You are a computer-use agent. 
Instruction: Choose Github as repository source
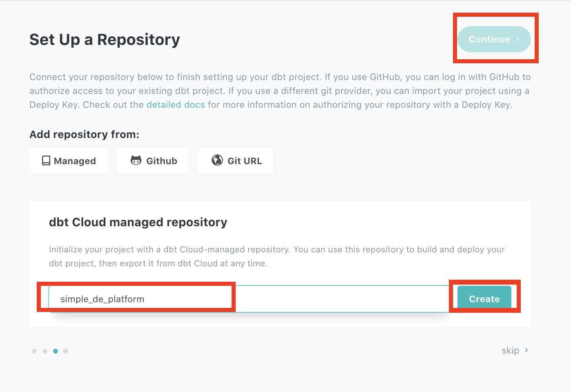pos(153,161)
